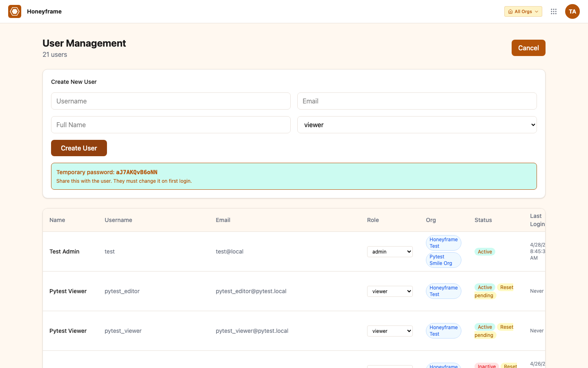
Task: Click the pytest_viewer@pytest.local email
Action: 252,331
